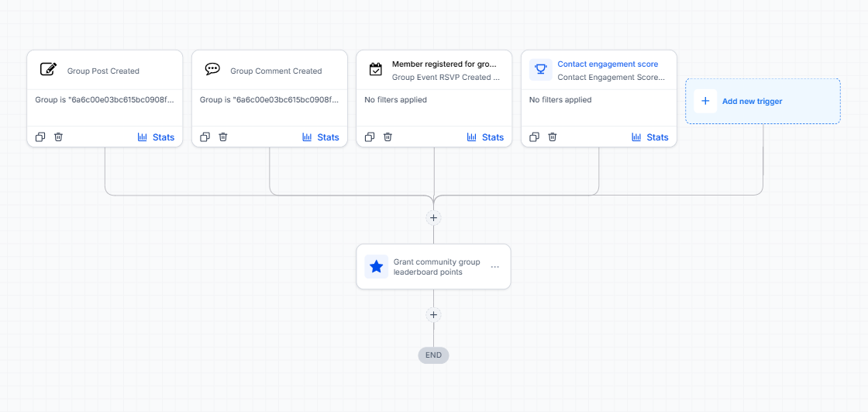868x412 pixels.
Task: Click the Contact Engagement Score subtitle text
Action: click(x=611, y=77)
